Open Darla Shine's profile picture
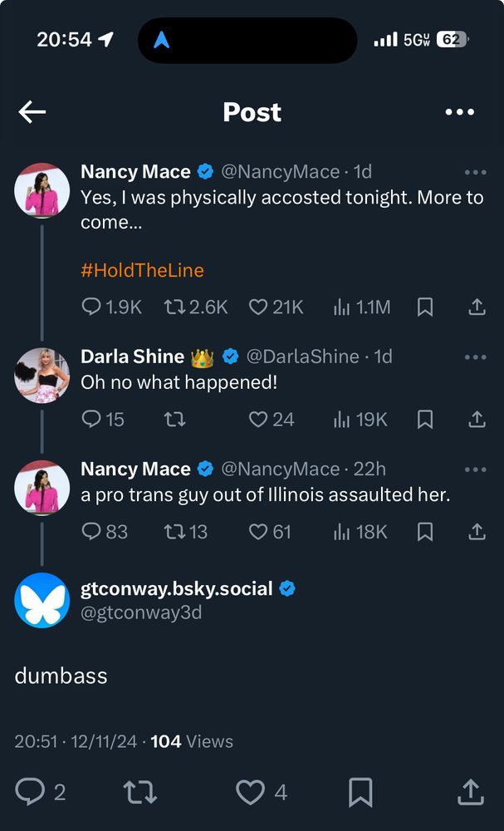This screenshot has height=831, width=504. click(42, 376)
